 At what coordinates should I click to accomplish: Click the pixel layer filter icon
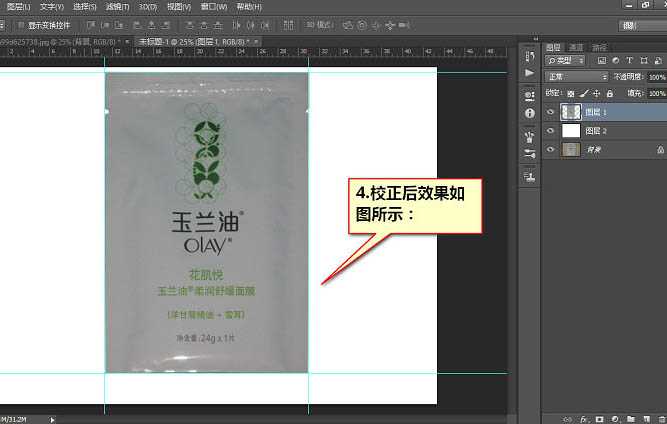point(603,61)
